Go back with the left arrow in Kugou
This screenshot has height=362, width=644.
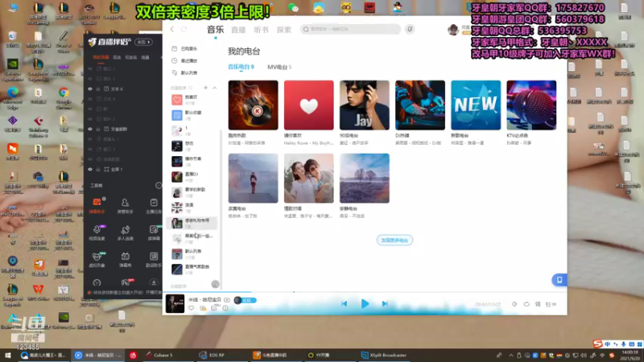172,29
